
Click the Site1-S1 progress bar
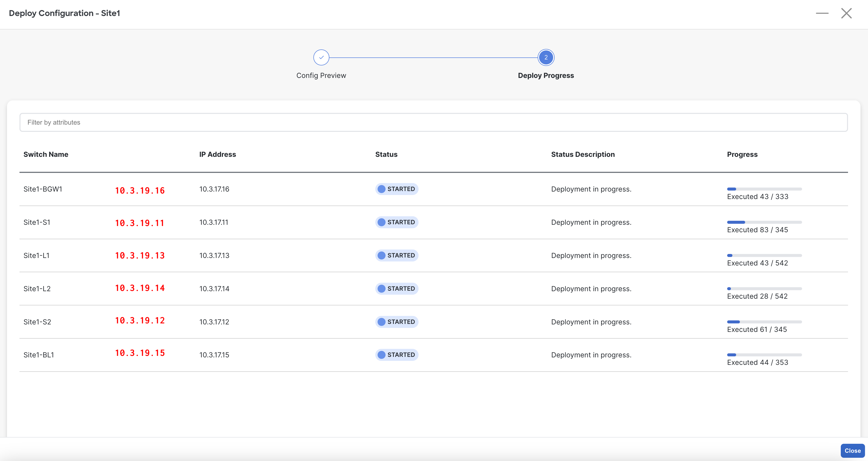[764, 222]
